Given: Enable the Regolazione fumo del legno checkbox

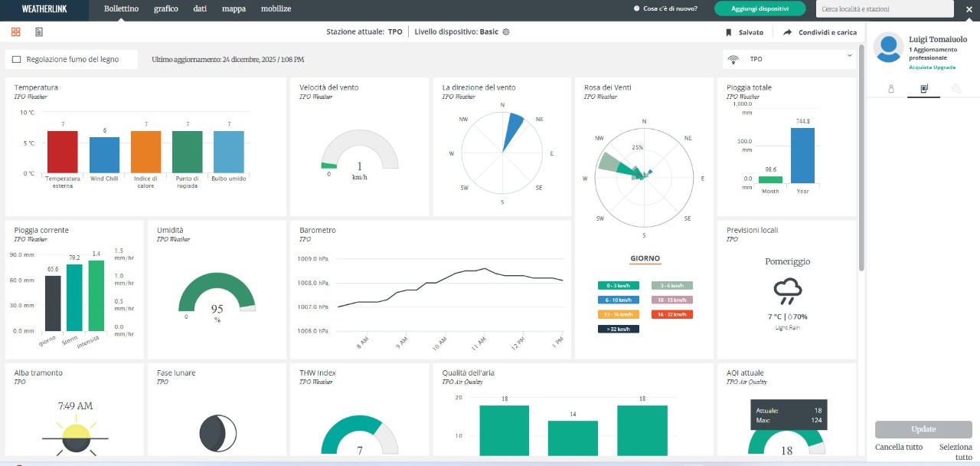Looking at the screenshot, I should (x=17, y=60).
